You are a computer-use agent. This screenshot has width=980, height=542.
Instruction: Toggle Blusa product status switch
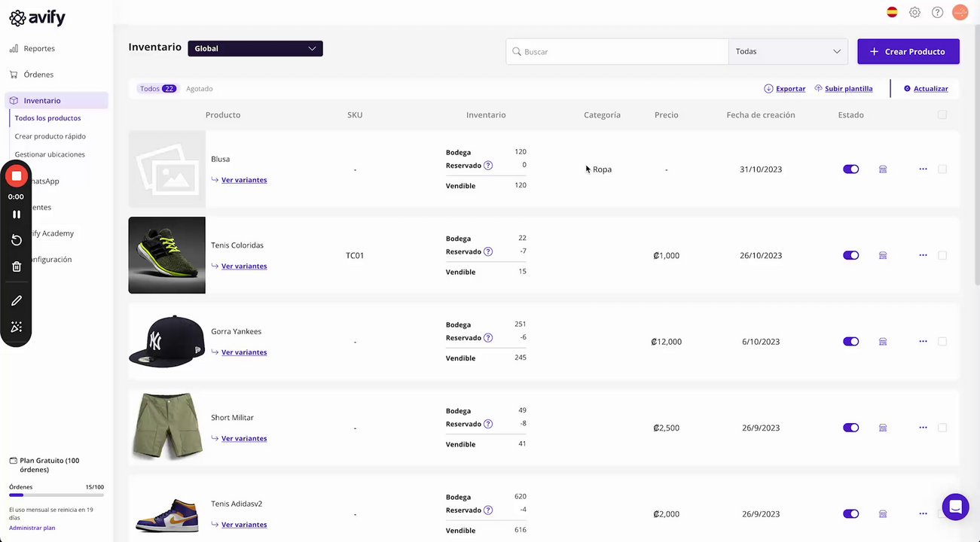point(850,169)
